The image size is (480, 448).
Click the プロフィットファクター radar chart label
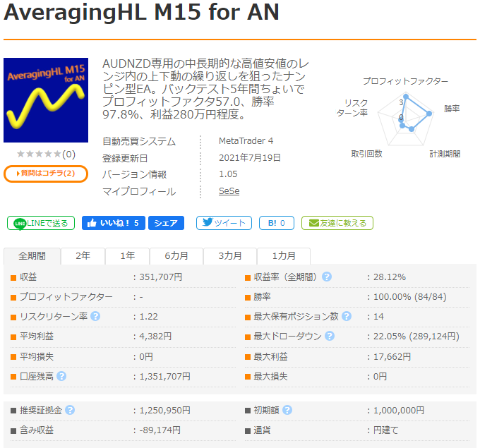406,81
